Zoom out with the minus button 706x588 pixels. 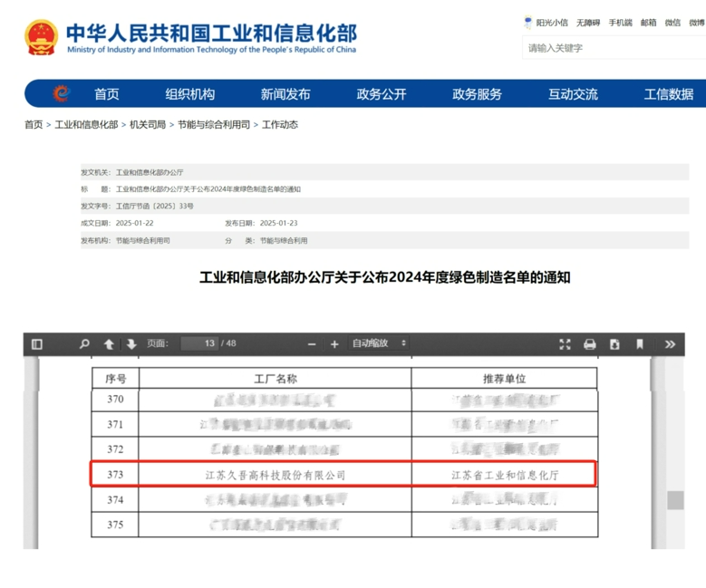[312, 344]
